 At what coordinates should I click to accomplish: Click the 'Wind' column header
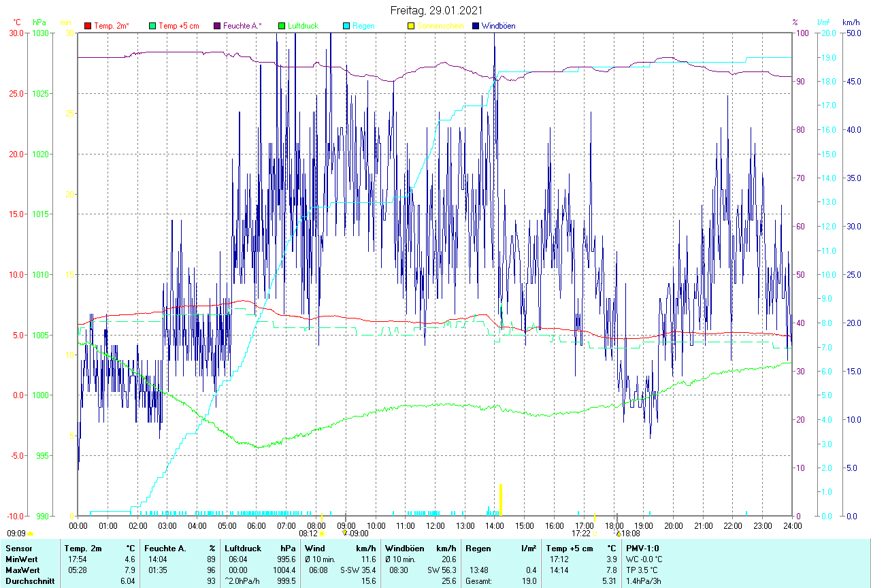coord(314,549)
